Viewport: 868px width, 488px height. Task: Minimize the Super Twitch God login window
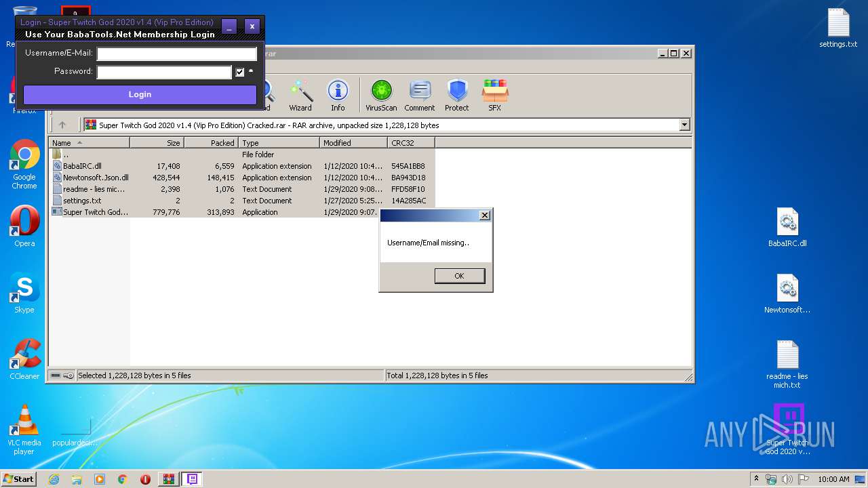click(x=229, y=26)
